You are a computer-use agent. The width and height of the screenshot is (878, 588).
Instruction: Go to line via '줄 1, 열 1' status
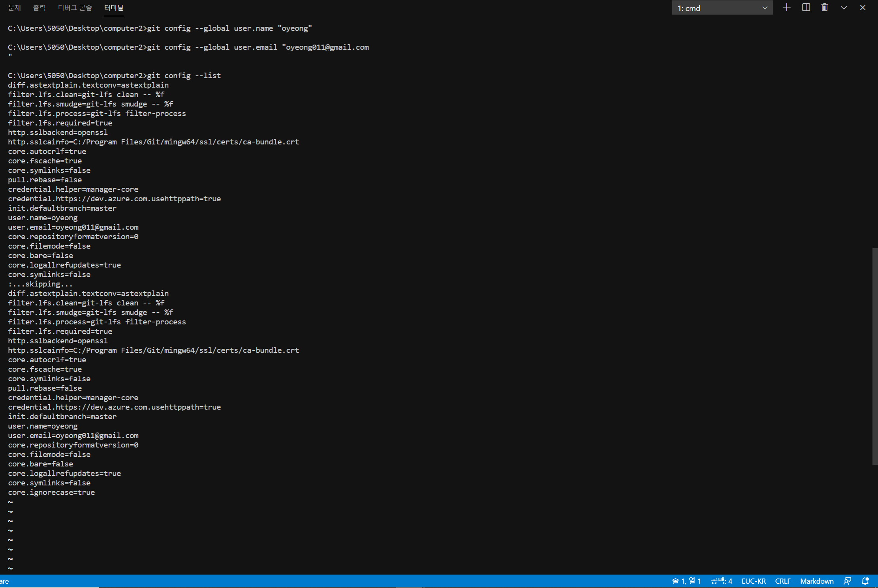pyautogui.click(x=686, y=581)
